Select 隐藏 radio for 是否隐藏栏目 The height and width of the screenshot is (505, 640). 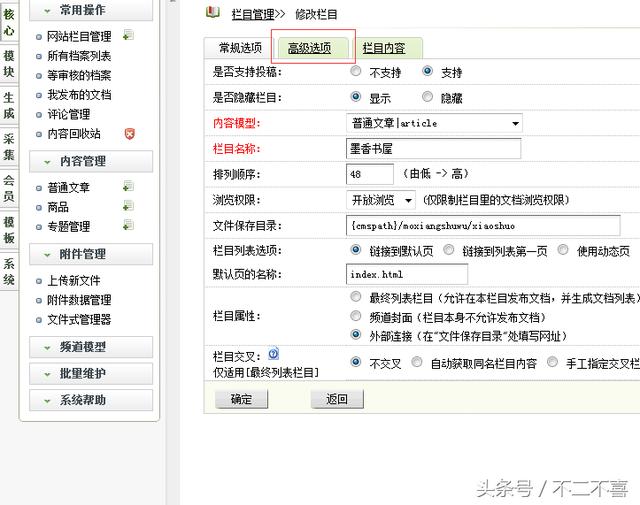click(x=427, y=97)
